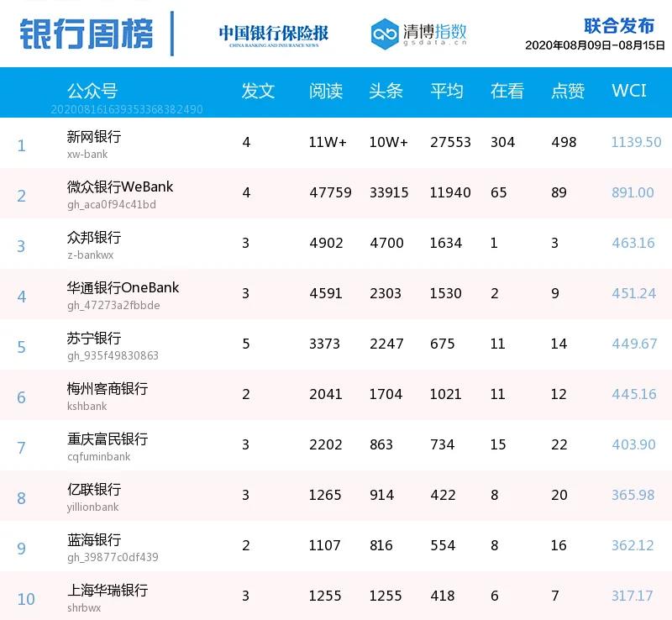Sort by the 点赞 column header

[567, 91]
